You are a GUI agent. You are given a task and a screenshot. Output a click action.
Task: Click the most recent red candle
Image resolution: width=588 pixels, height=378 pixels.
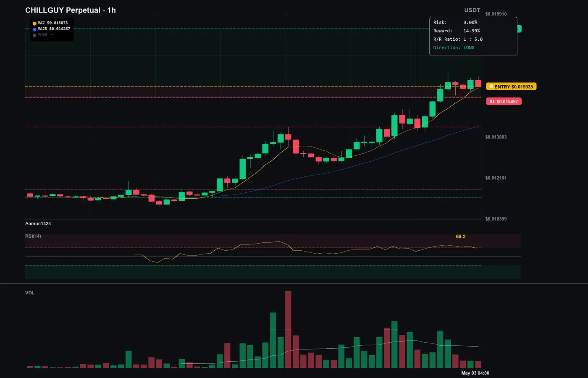(x=478, y=82)
